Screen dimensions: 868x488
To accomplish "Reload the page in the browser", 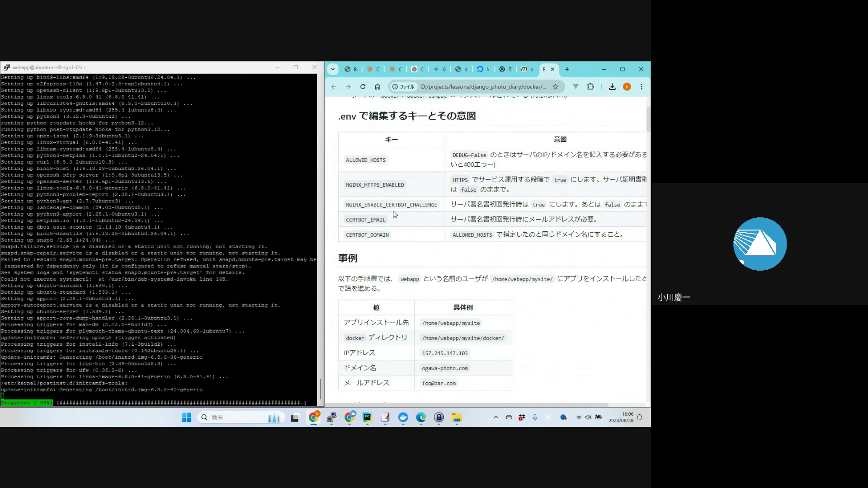I will [x=363, y=87].
